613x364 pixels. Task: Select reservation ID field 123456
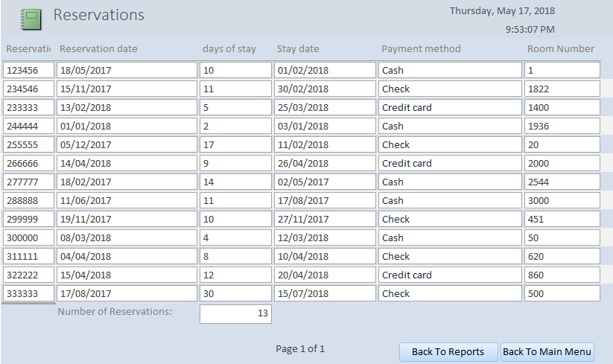click(28, 70)
